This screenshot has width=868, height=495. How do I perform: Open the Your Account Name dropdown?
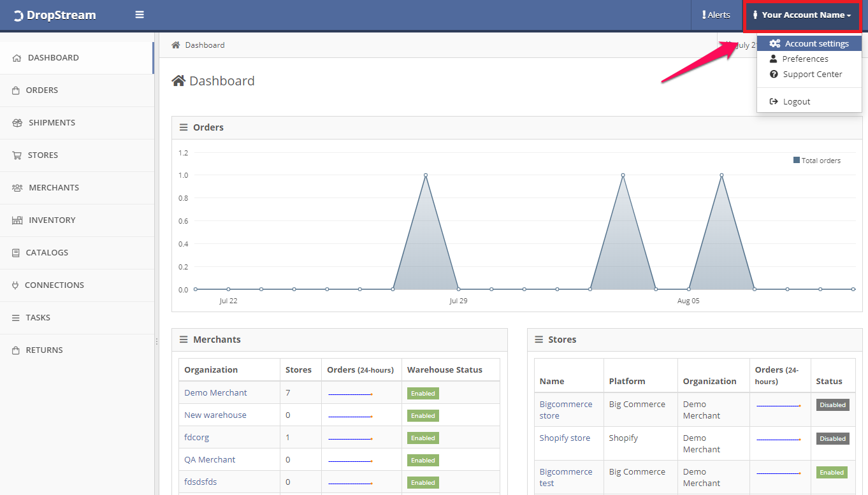tap(802, 15)
